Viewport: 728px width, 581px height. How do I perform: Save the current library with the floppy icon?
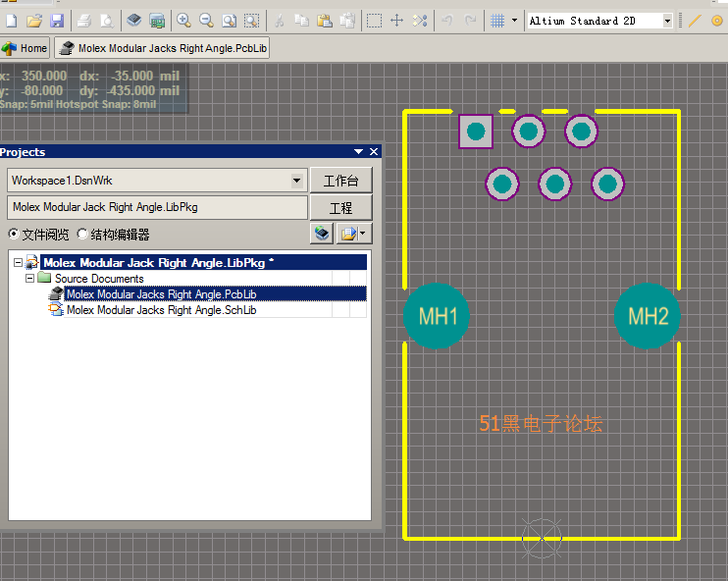tap(57, 21)
